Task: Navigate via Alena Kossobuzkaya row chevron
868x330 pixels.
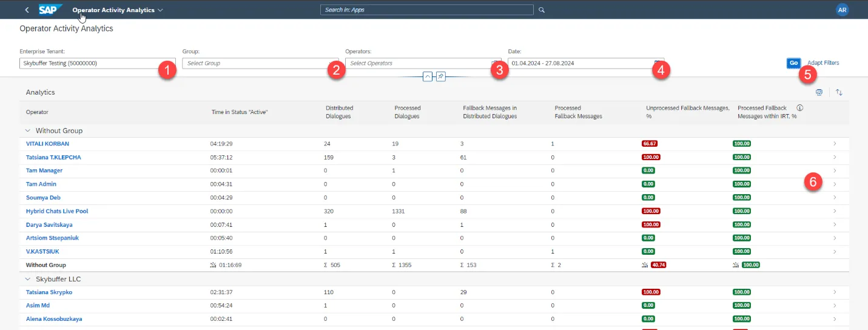Action: 835,318
